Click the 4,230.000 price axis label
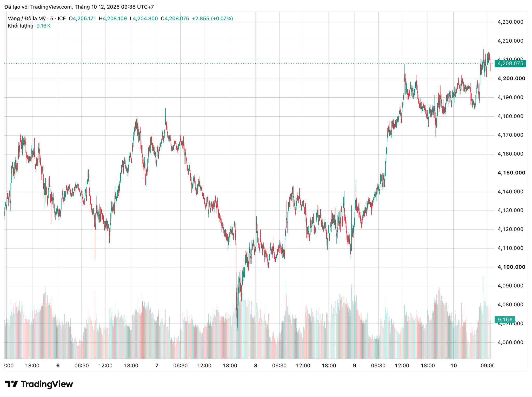 tap(510, 22)
